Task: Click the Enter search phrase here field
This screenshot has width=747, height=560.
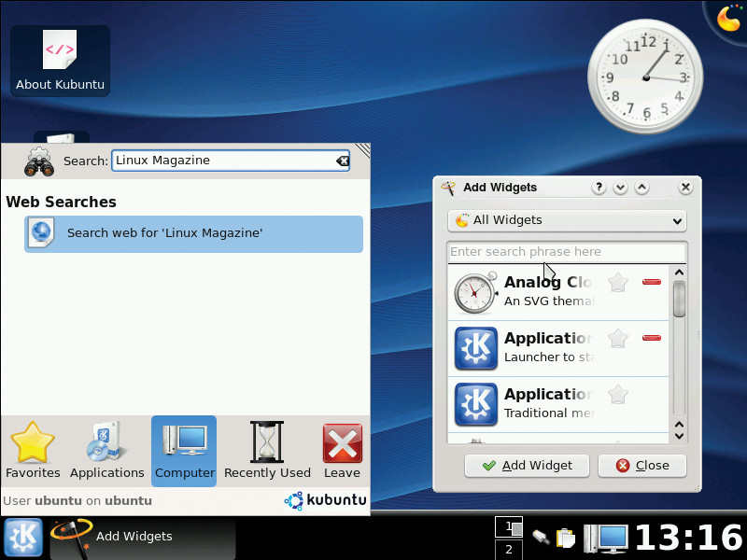Action: pos(567,252)
